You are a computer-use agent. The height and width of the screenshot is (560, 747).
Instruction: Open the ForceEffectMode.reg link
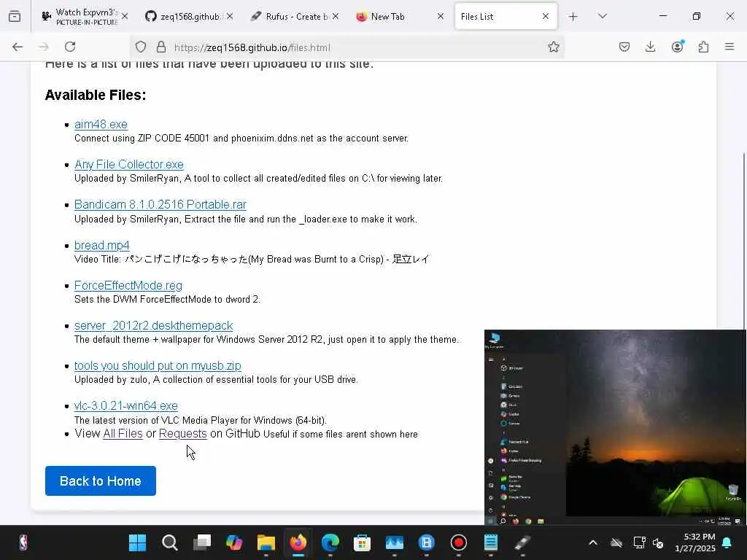(128, 285)
